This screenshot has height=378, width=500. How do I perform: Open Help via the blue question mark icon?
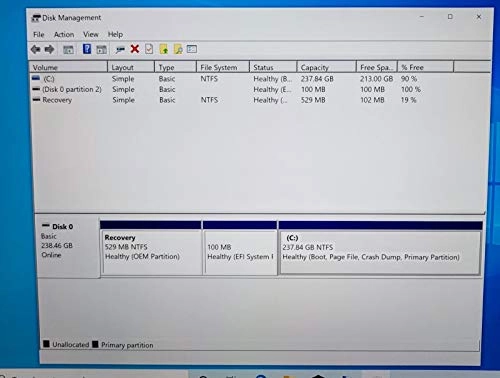[x=87, y=49]
